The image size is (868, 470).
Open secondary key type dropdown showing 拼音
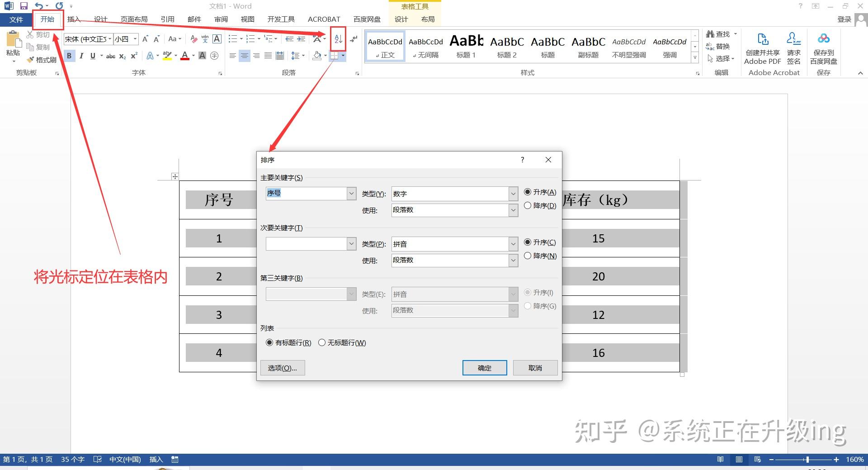click(513, 244)
